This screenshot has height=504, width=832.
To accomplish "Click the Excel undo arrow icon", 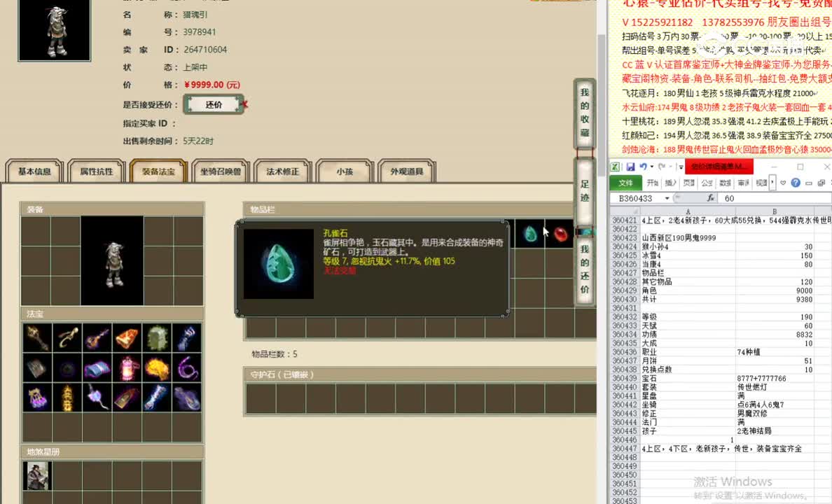I will click(643, 167).
